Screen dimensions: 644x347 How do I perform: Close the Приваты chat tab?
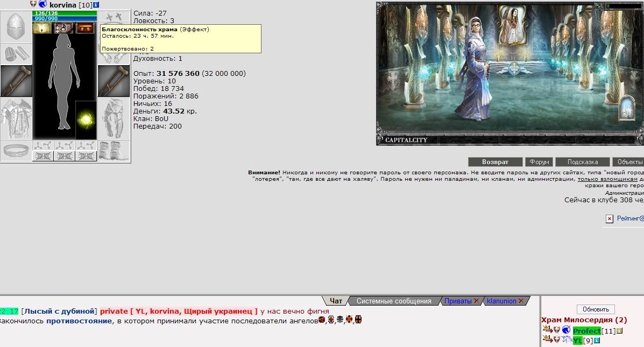coord(477,301)
